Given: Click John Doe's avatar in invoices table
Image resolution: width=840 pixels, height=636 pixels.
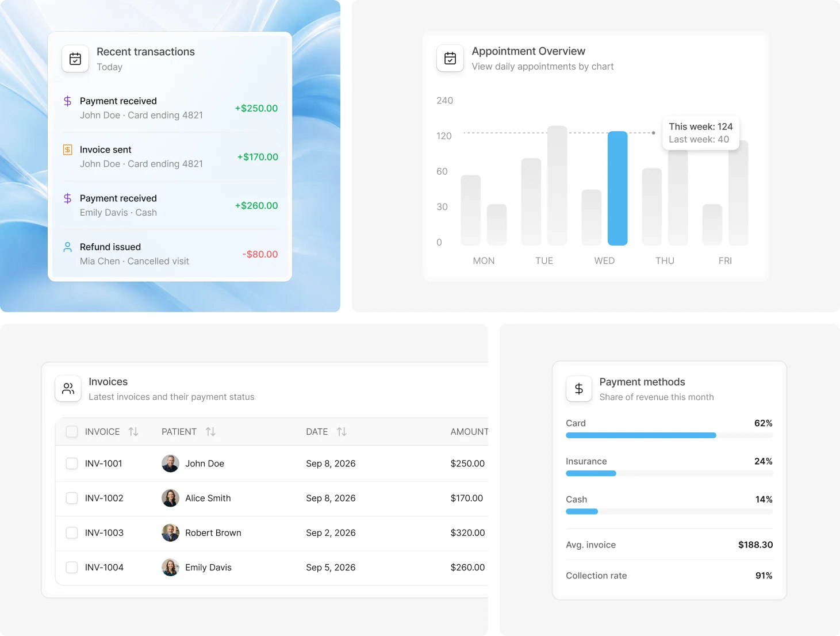Looking at the screenshot, I should point(170,463).
